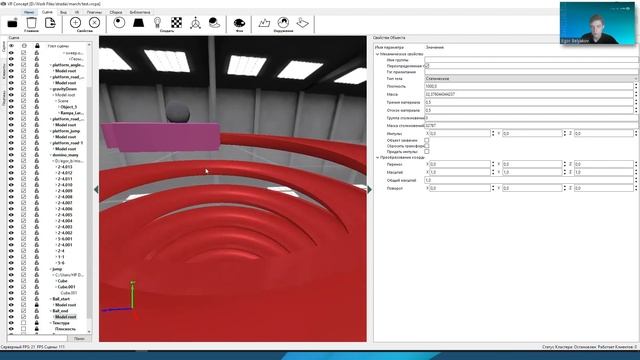The width and height of the screenshot is (640, 360).
Task: Create a sphere with the sphere icon
Action: pyautogui.click(x=119, y=22)
